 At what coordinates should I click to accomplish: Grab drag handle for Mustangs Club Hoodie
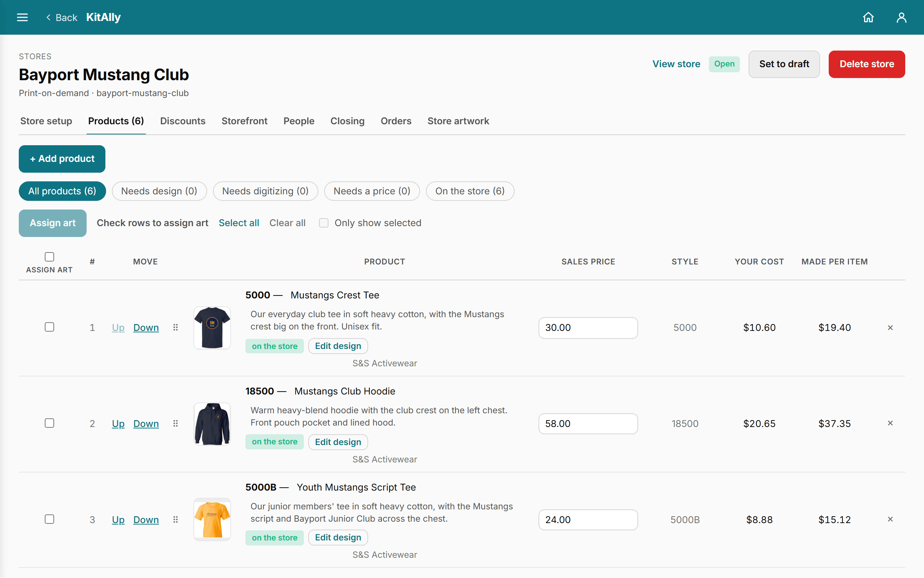click(x=176, y=423)
